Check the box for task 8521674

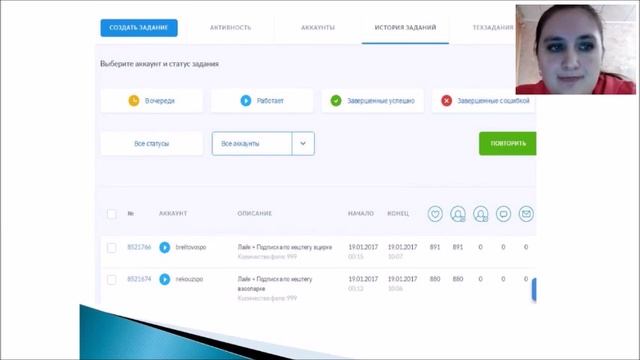point(111,280)
